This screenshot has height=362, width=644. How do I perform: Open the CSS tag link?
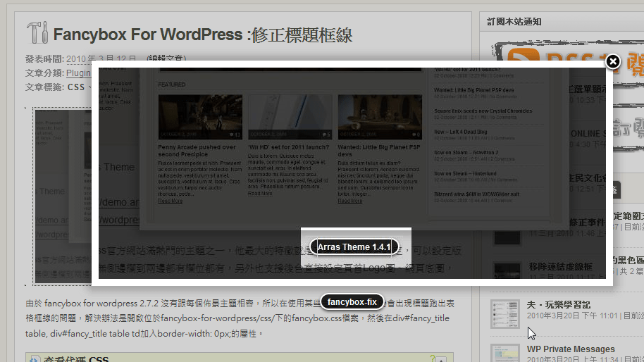[76, 87]
